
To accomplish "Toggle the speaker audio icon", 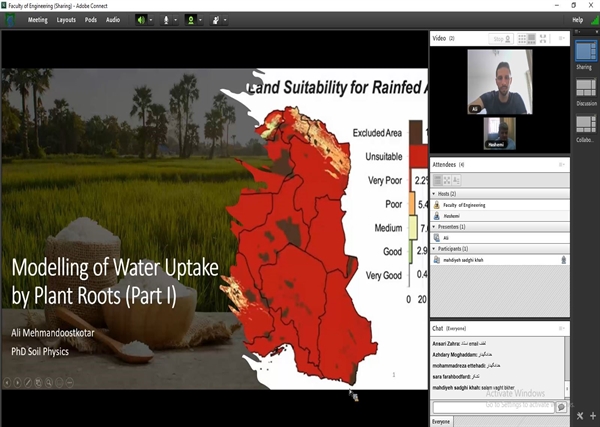I will point(140,20).
